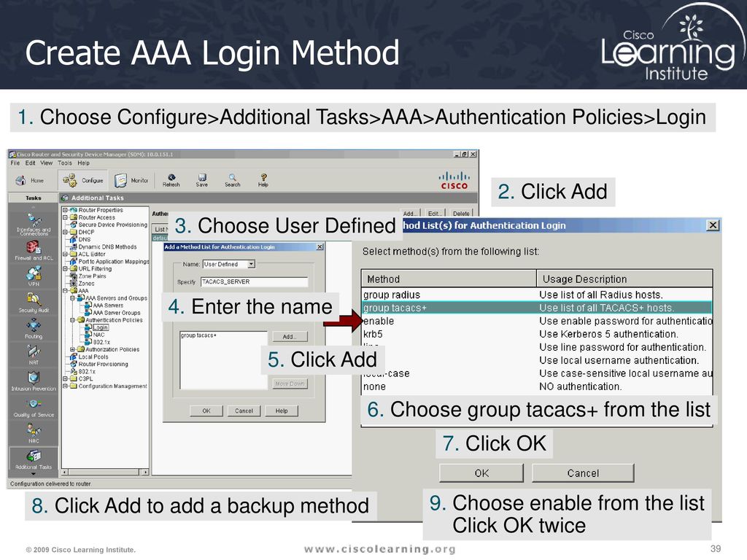This screenshot has width=747, height=560.
Task: Select the group radius method row
Action: 537,295
